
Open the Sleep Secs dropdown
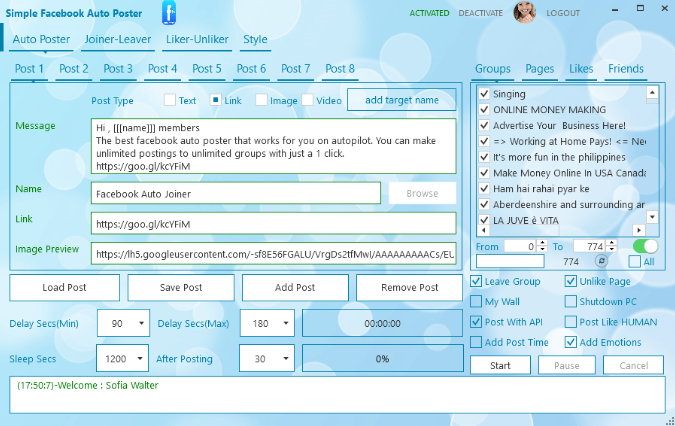(122, 358)
